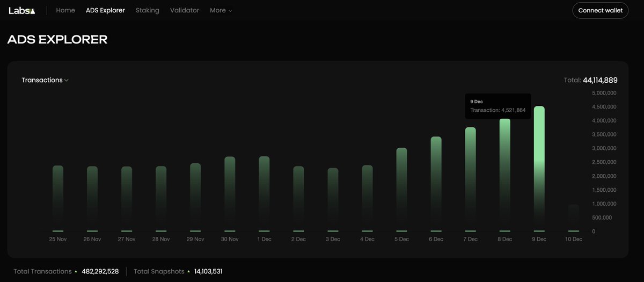Click the tooltip text Transaction: 4,521,864
Screen dimensions: 644x282
[x=498, y=110]
